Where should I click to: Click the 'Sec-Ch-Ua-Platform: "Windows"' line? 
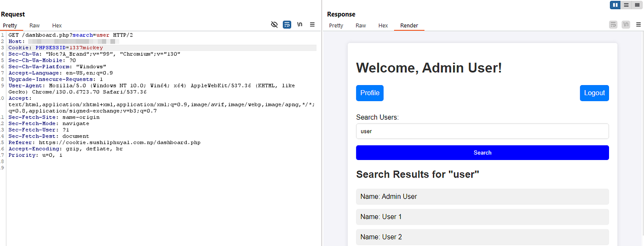coord(57,67)
